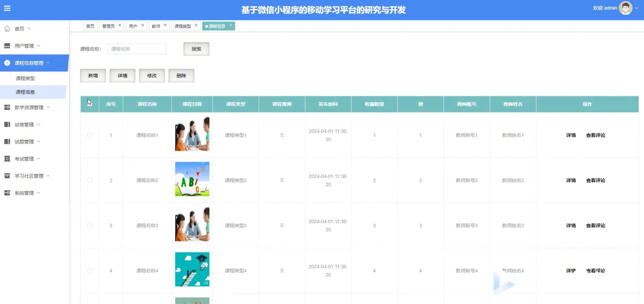The width and height of the screenshot is (644, 304).
Task: Click the 教学资源管理 sidebar icon
Action: pyautogui.click(x=7, y=107)
